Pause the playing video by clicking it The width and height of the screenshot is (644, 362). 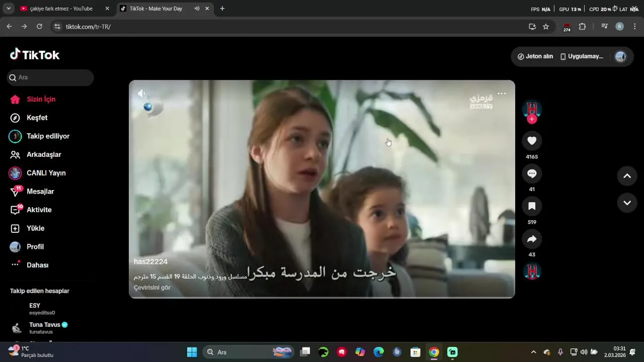[x=322, y=189]
